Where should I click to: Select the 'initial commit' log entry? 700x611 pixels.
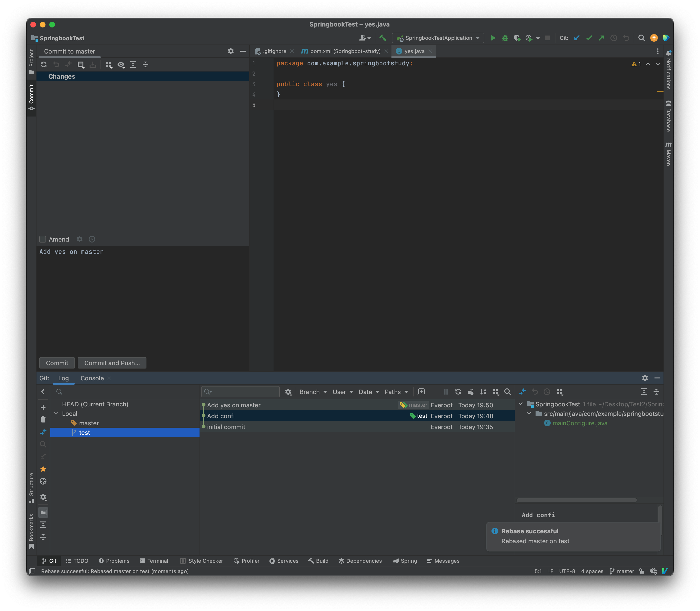[x=357, y=427]
